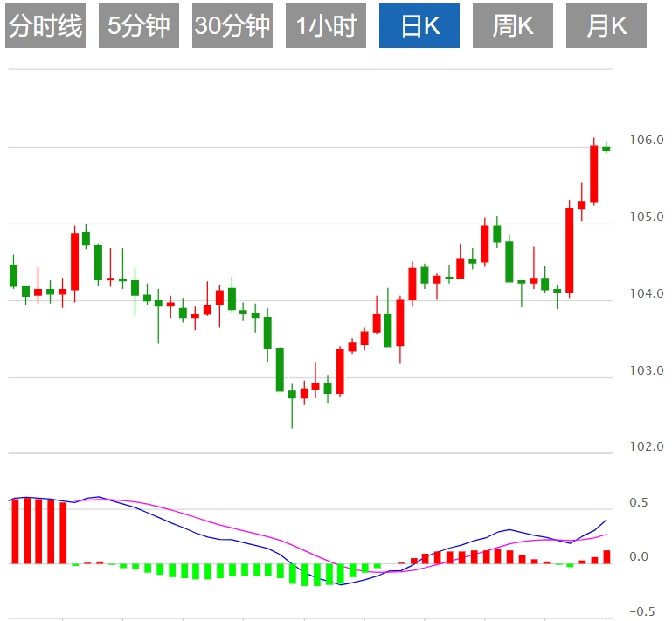Switch to the 分时线 intraday chart tab

click(45, 25)
